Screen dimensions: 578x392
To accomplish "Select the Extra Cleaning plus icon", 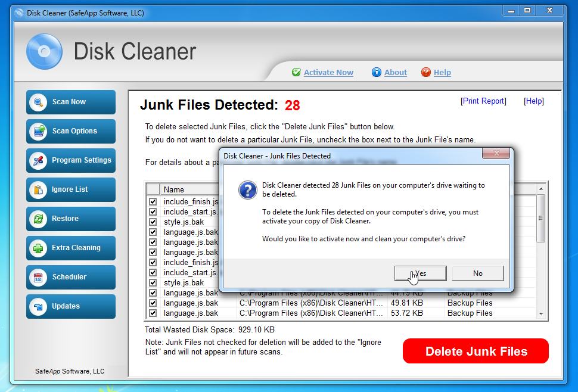I will (37, 248).
